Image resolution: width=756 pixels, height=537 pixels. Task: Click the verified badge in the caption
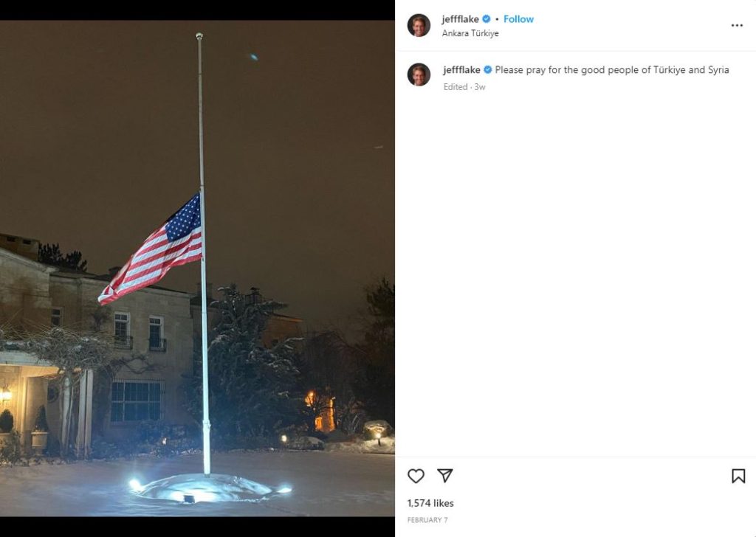pyautogui.click(x=487, y=70)
